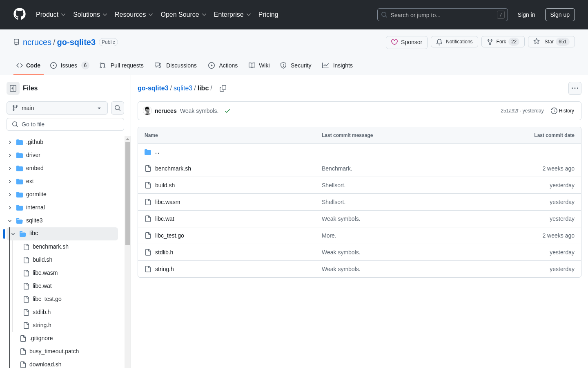Screen dimensions: 588x368
Task: Focus the Search or jump to field
Action: 443,15
